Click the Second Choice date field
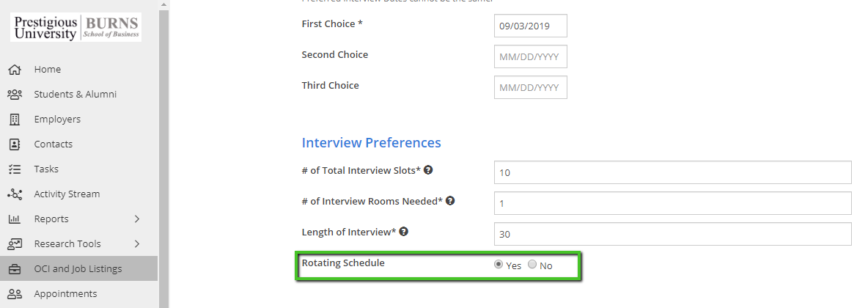 click(x=530, y=56)
